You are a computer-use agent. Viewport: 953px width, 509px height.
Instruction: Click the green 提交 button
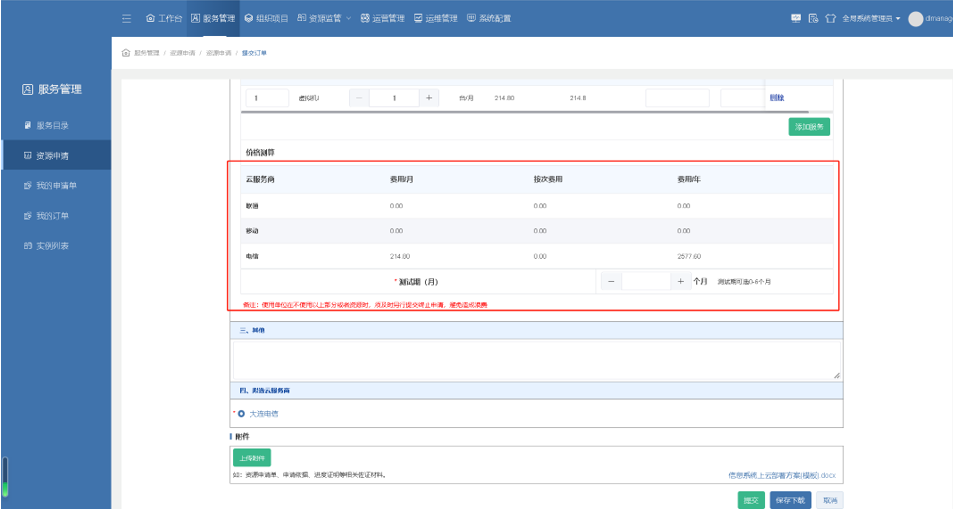[751, 500]
